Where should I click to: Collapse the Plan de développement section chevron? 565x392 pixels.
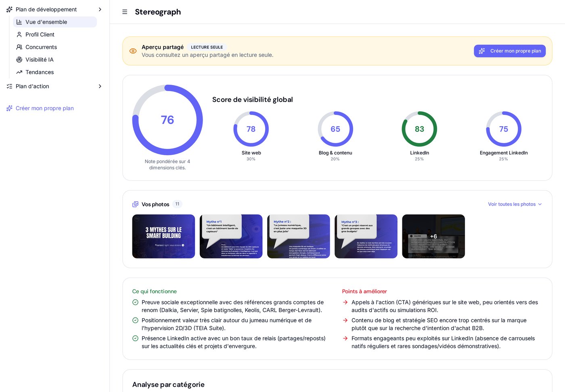[x=100, y=9]
